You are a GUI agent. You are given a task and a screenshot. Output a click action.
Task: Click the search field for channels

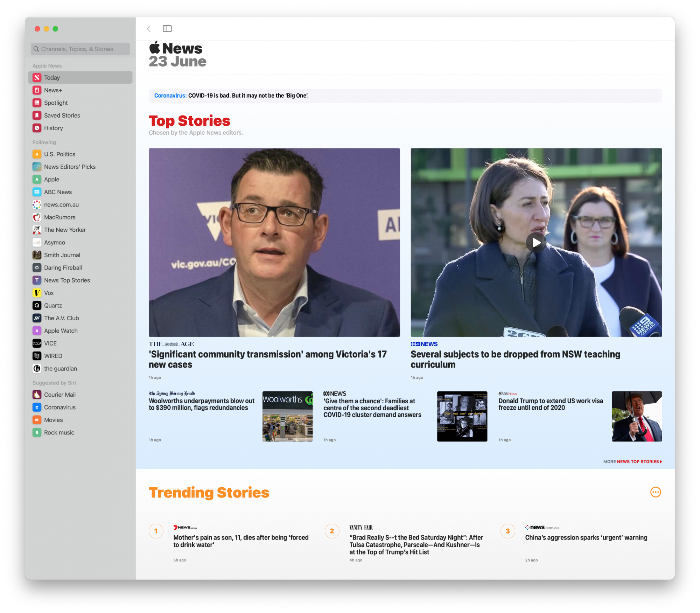pyautogui.click(x=80, y=49)
